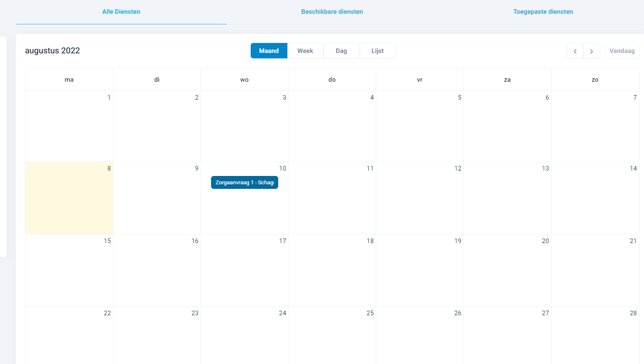The width and height of the screenshot is (644, 364).
Task: Click day number 7 in the calendar
Action: tap(635, 98)
